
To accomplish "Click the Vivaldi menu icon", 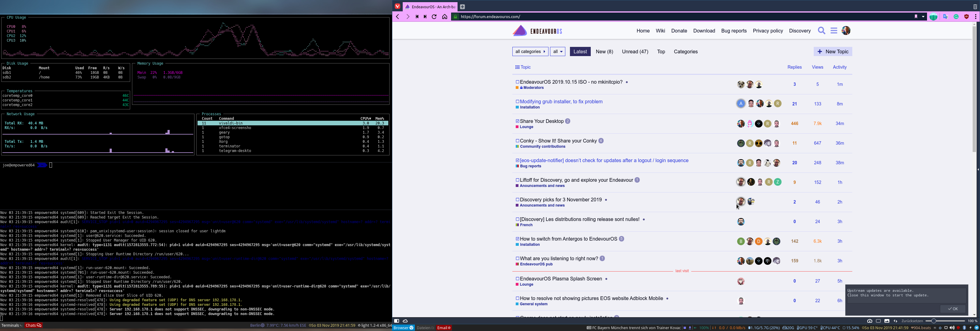I will 397,6.
